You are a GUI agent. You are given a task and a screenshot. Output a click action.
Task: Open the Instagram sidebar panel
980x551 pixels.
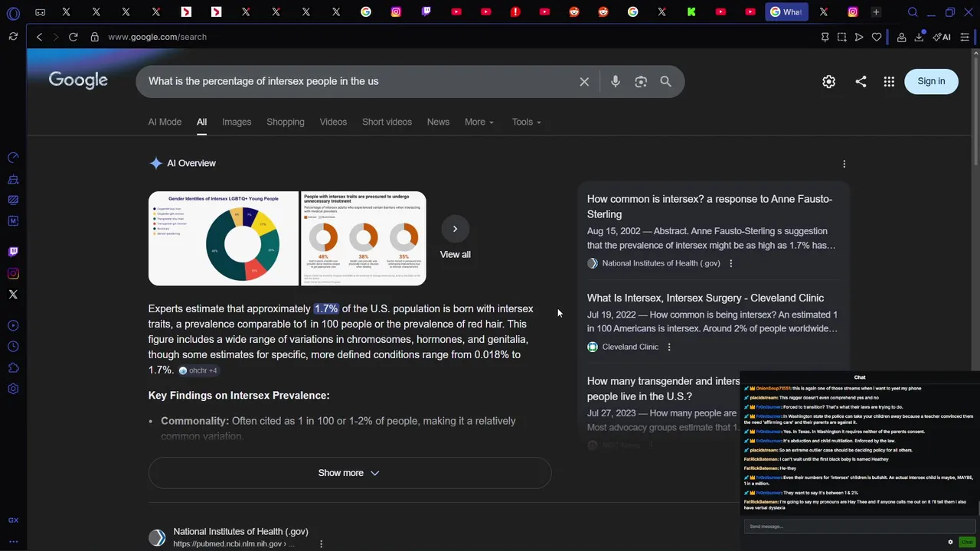13,273
